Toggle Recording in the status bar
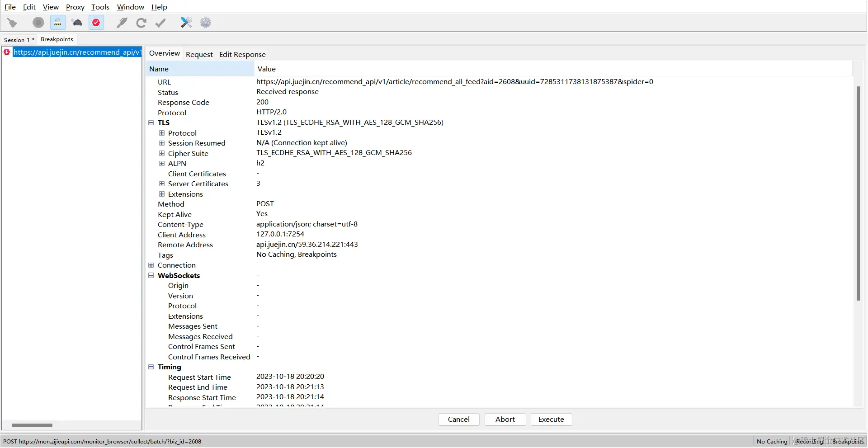 click(x=810, y=441)
